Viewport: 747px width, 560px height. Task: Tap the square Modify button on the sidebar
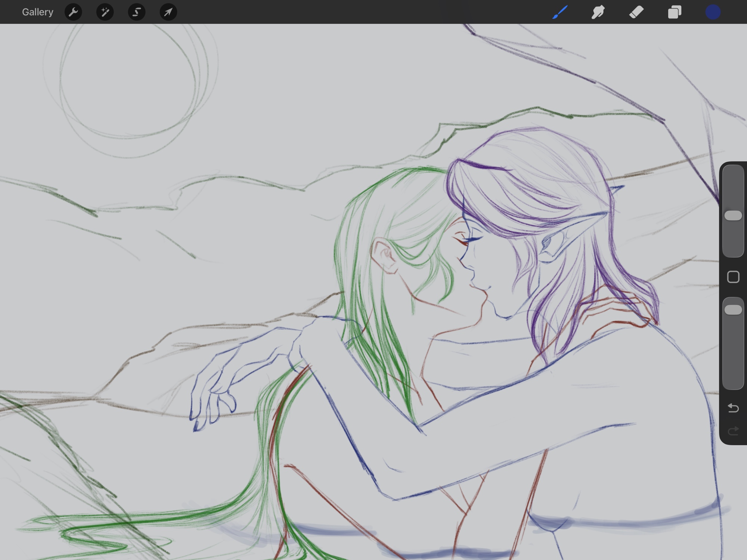click(x=733, y=277)
